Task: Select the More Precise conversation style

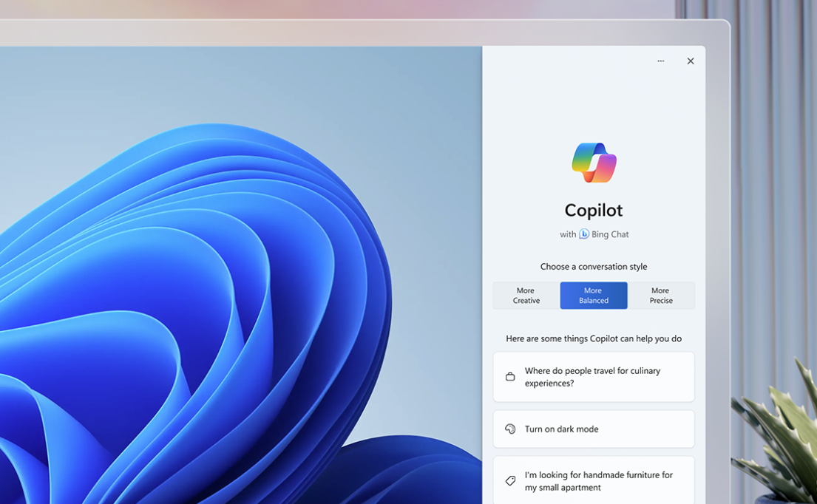Action: [661, 295]
